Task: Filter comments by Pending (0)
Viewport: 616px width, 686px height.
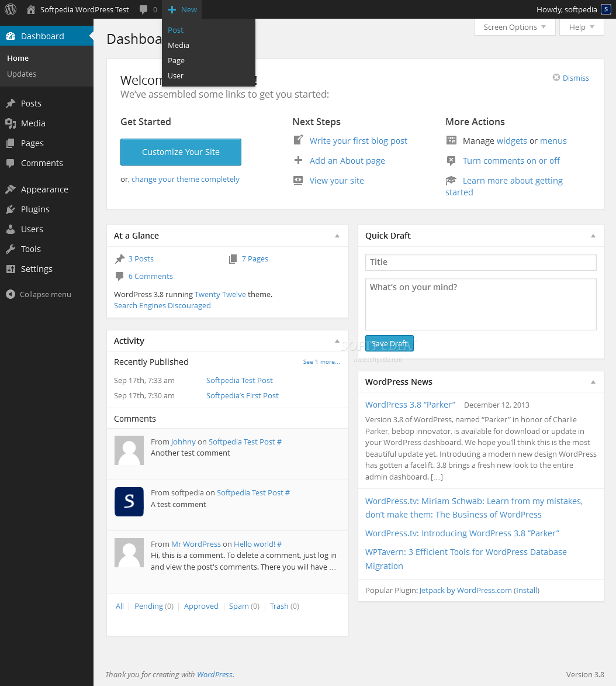Action: click(154, 606)
